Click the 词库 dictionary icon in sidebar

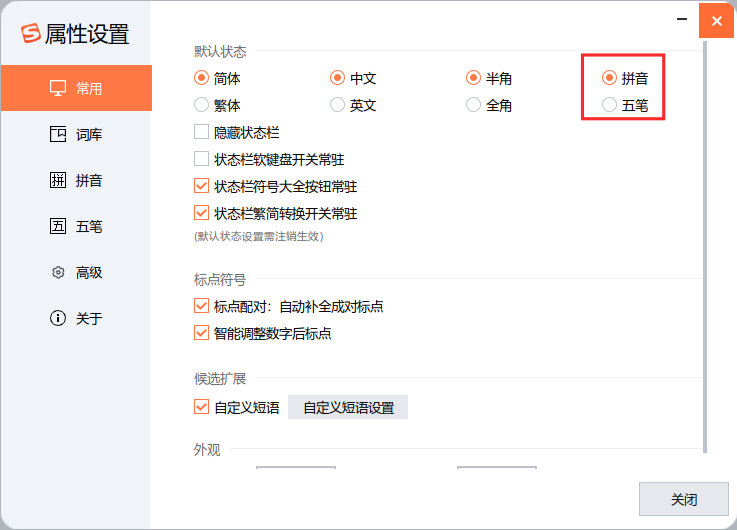point(58,134)
